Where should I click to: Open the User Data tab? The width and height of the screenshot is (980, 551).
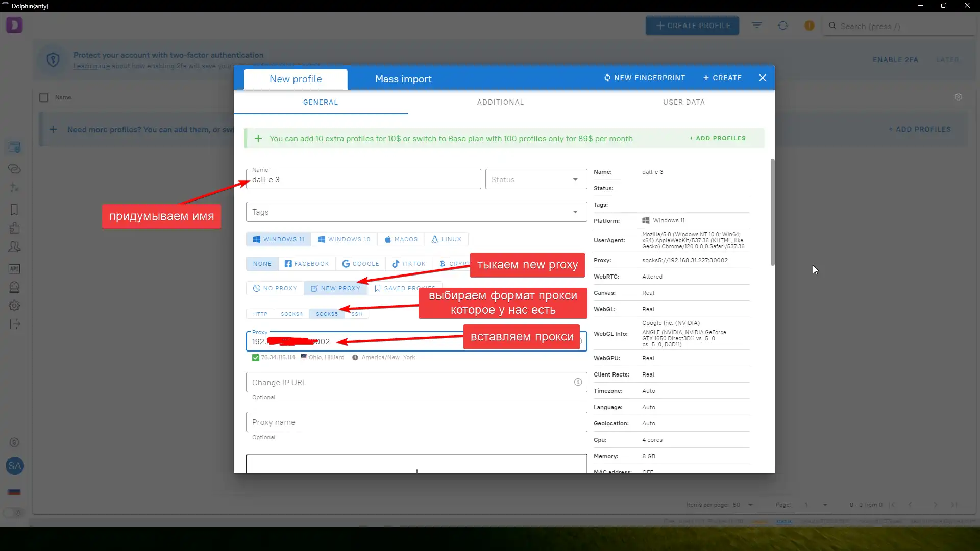684,102
